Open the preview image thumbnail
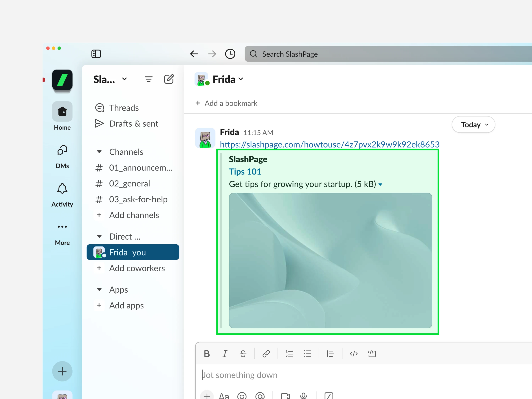The height and width of the screenshot is (399, 532). [330, 261]
